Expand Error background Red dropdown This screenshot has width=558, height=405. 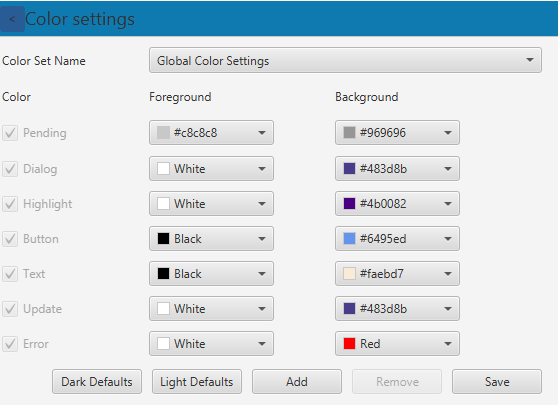397,343
